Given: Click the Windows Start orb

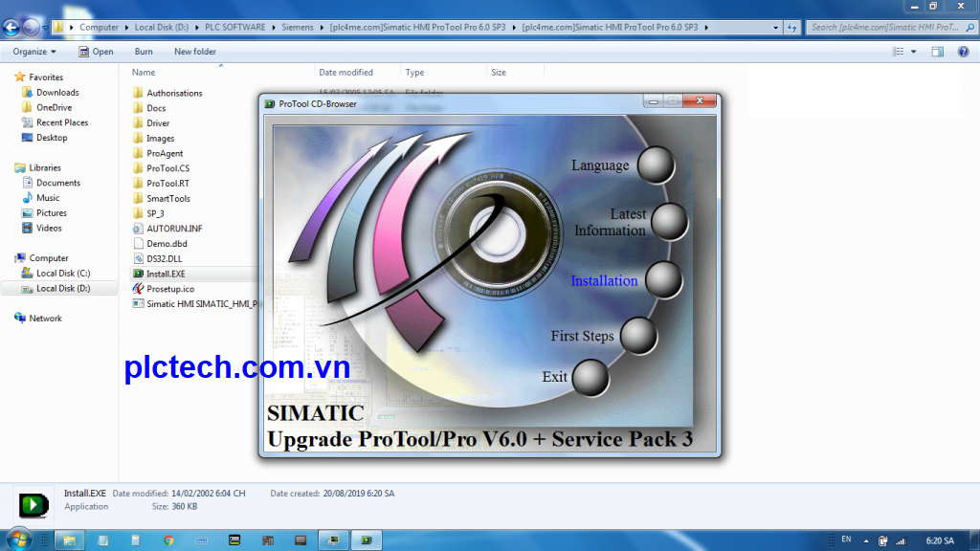Looking at the screenshot, I should click(x=19, y=540).
